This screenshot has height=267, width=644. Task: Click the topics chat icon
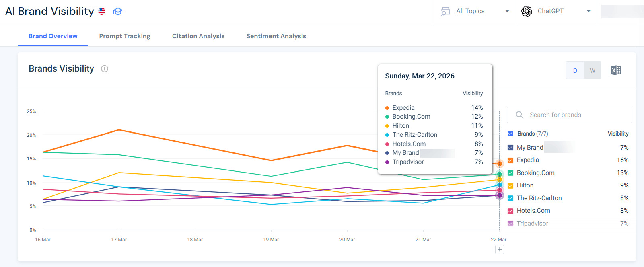pos(445,11)
